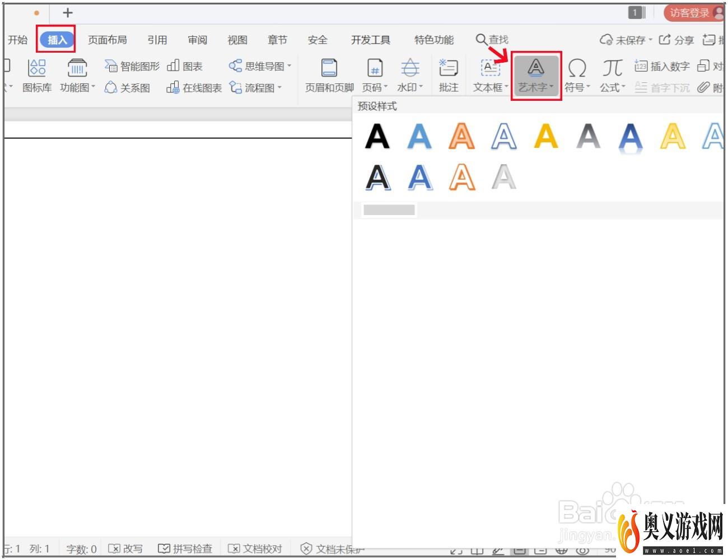
Task: Click the 访客登录 guest login button
Action: 694,12
